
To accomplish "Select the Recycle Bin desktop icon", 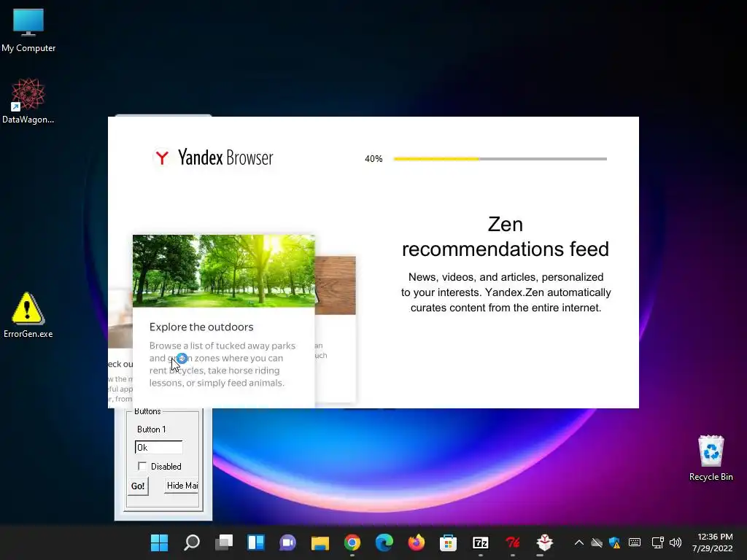I will click(x=711, y=458).
